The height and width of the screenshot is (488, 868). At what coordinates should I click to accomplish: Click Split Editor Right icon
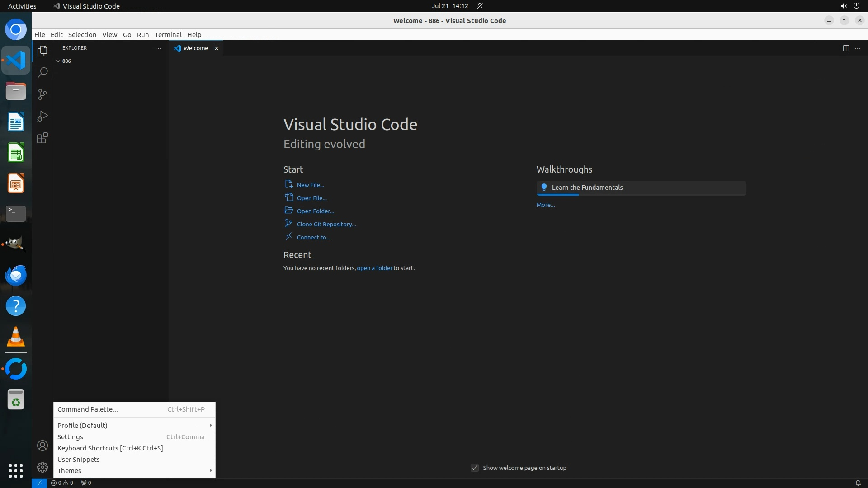845,48
